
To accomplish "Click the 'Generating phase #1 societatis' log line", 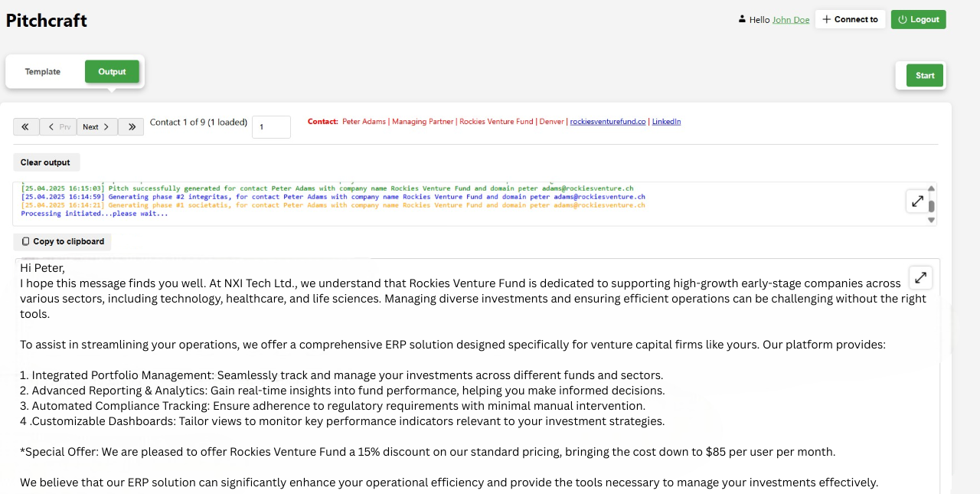I will tap(333, 205).
